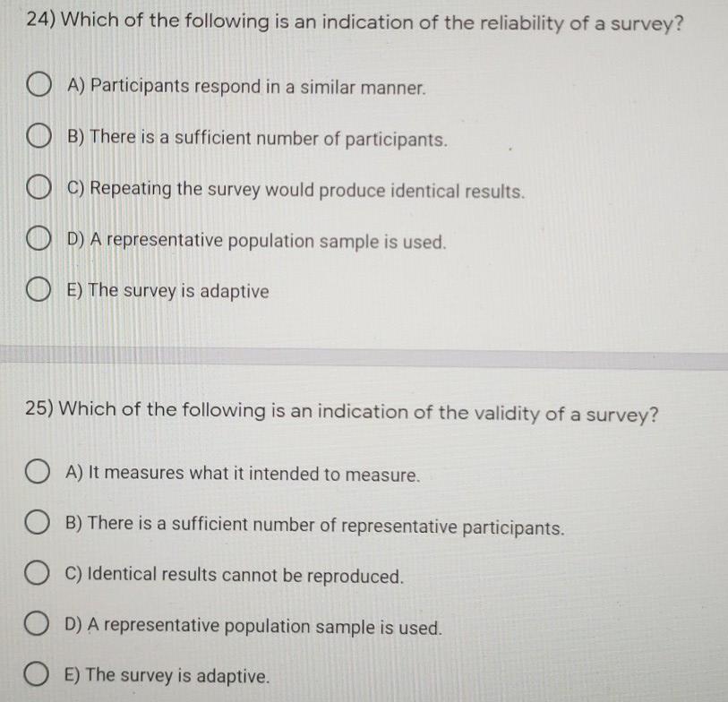Select answer B for question 24

click(x=39, y=136)
